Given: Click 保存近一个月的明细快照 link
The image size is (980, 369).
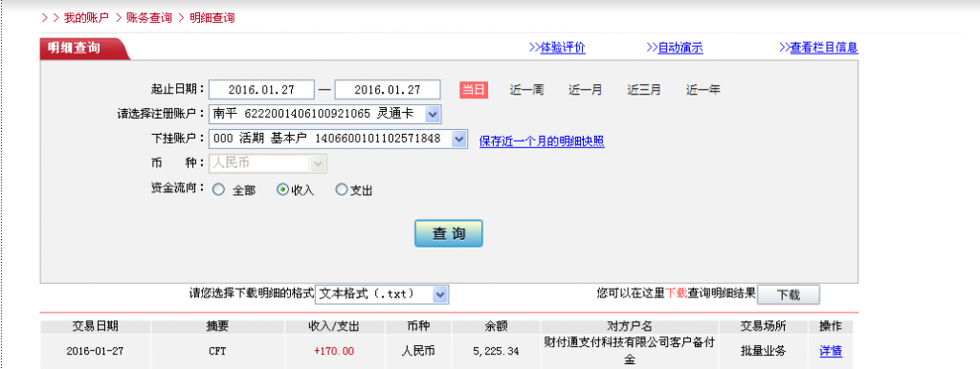Looking at the screenshot, I should (542, 141).
